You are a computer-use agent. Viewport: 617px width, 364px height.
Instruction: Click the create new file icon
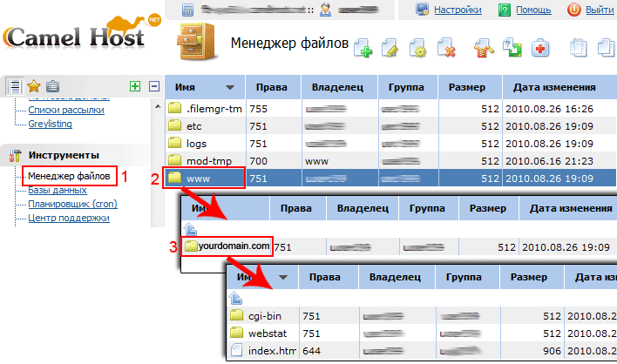[x=364, y=49]
